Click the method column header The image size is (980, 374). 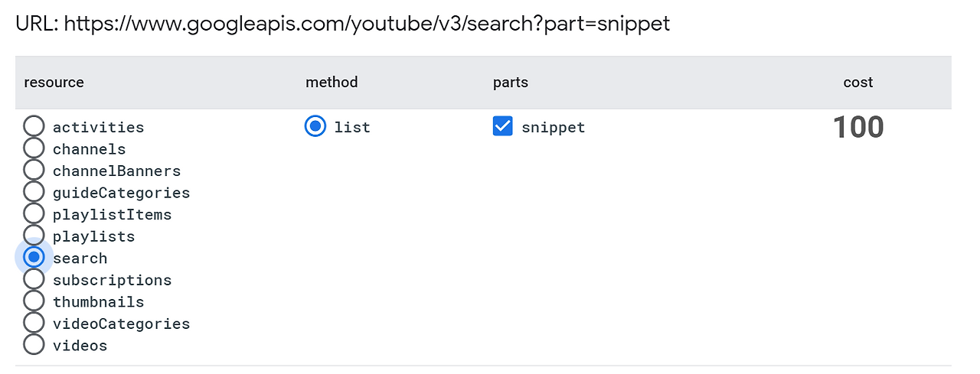[332, 83]
